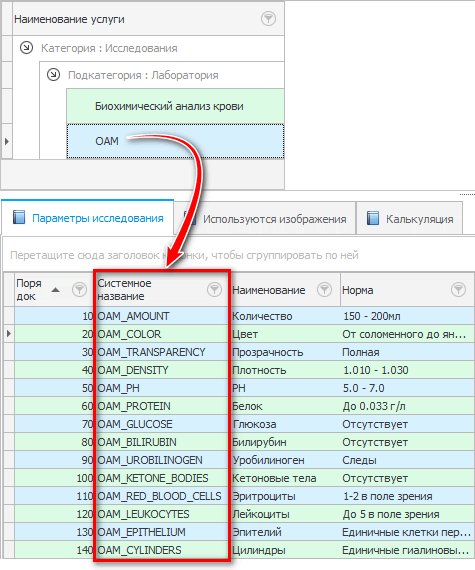475x570 pixels.
Task: Click the Калькуляция tab book icon
Action: (373, 218)
